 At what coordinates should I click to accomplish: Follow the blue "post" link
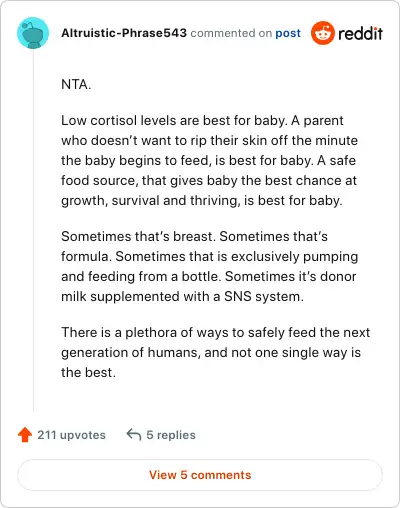click(x=288, y=33)
